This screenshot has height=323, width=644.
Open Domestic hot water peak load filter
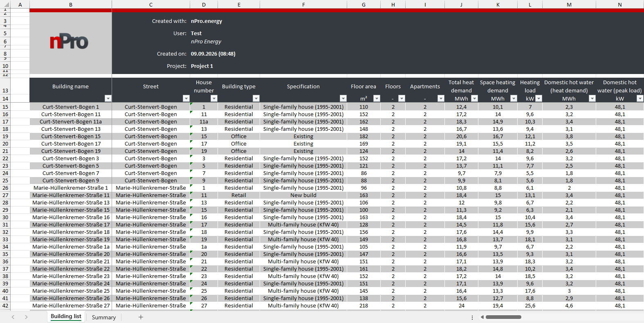tap(640, 99)
